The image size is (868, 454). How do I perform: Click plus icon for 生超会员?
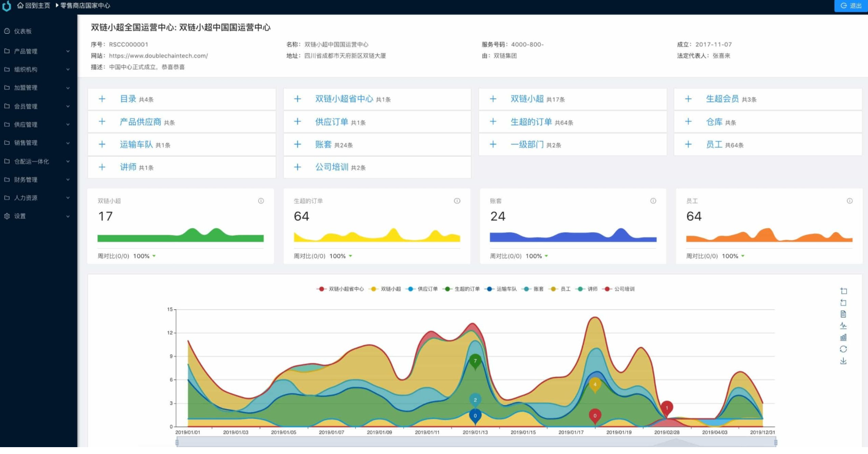click(688, 99)
